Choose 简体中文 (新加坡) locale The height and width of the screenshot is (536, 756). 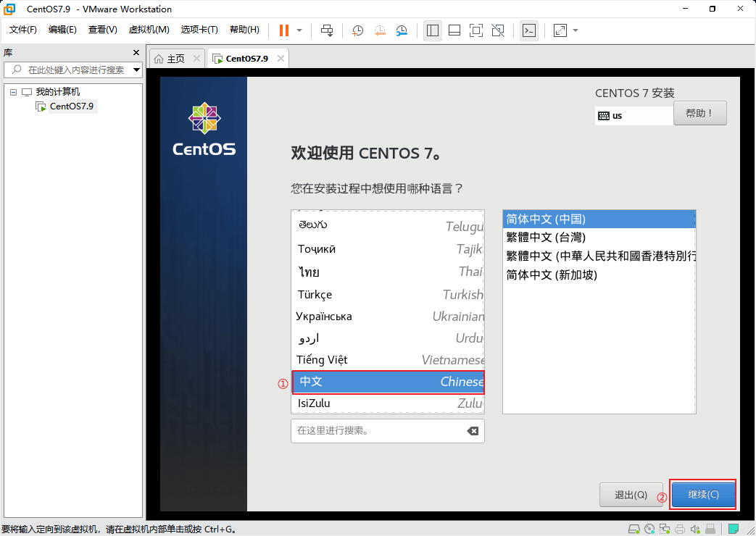click(599, 275)
